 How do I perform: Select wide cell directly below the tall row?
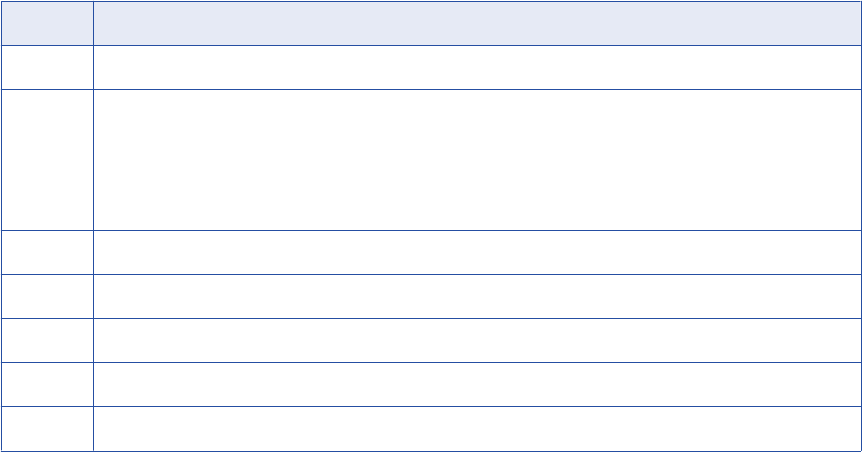pyautogui.click(x=477, y=253)
